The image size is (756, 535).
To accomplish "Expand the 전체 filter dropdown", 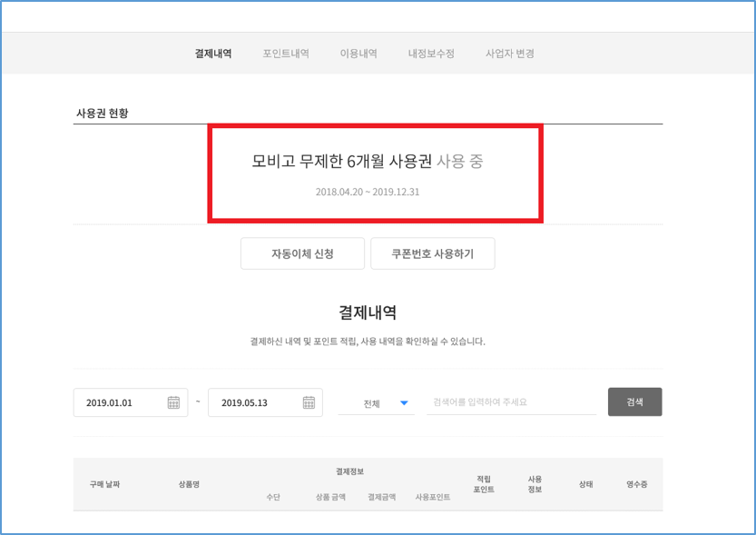I will pyautogui.click(x=376, y=403).
